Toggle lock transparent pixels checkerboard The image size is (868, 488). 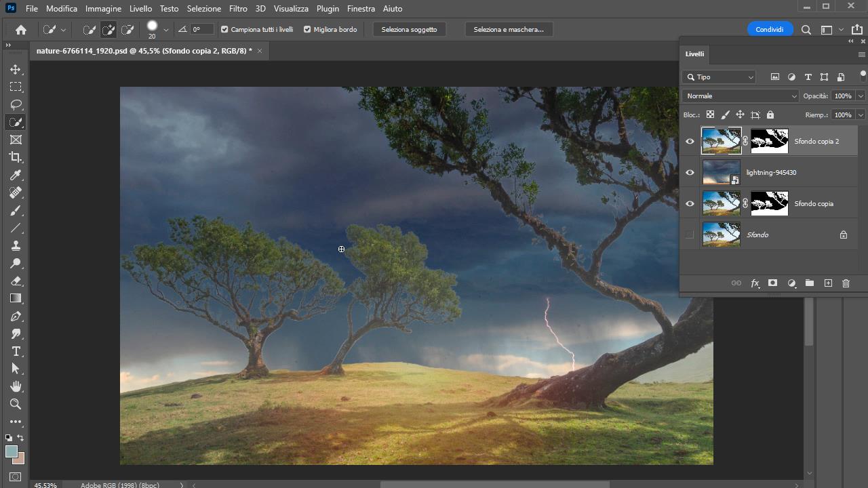point(710,115)
